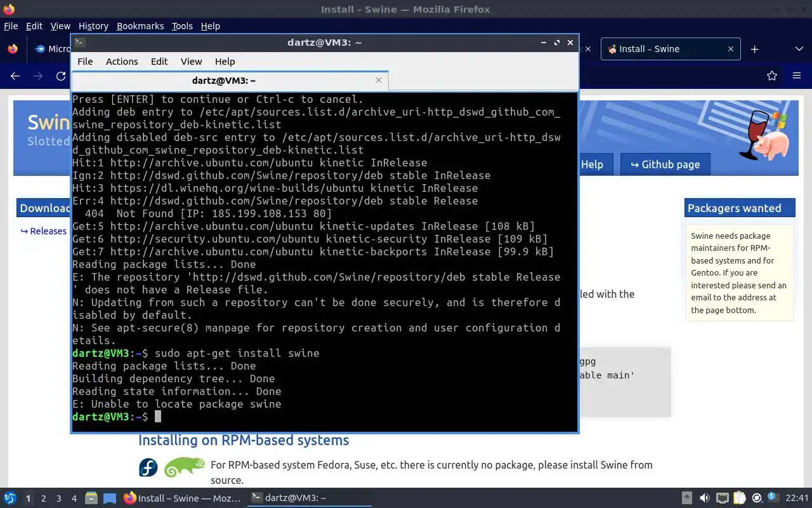Open the Lubuntu application menu icon

[10, 498]
